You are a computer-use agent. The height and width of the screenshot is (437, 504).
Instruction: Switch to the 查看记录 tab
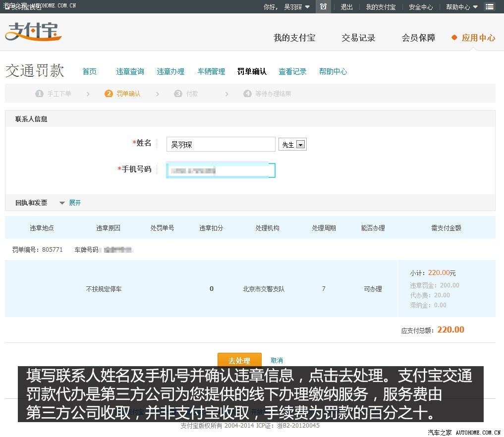tap(292, 71)
